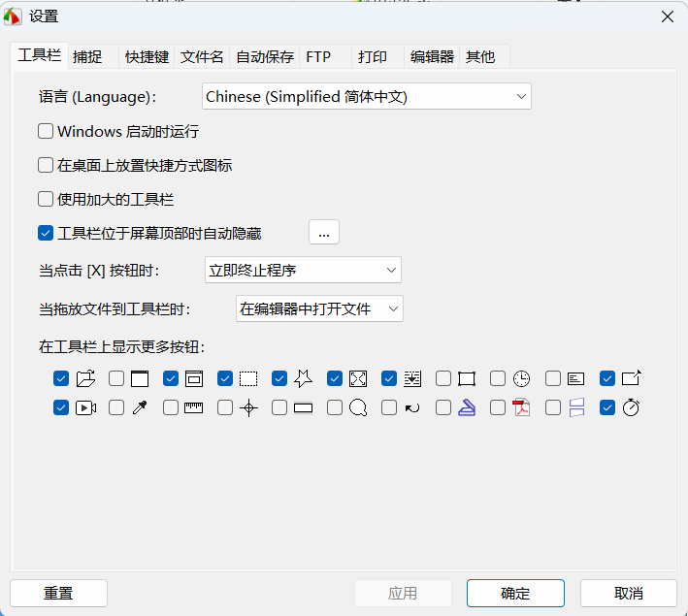The image size is (688, 616).
Task: Click the open-file folder icon
Action: [x=85, y=378]
